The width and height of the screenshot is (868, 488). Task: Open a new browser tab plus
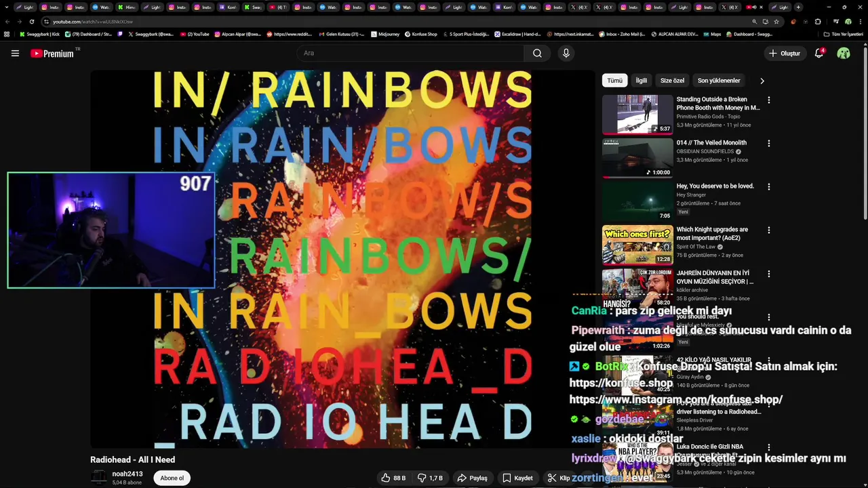(798, 7)
